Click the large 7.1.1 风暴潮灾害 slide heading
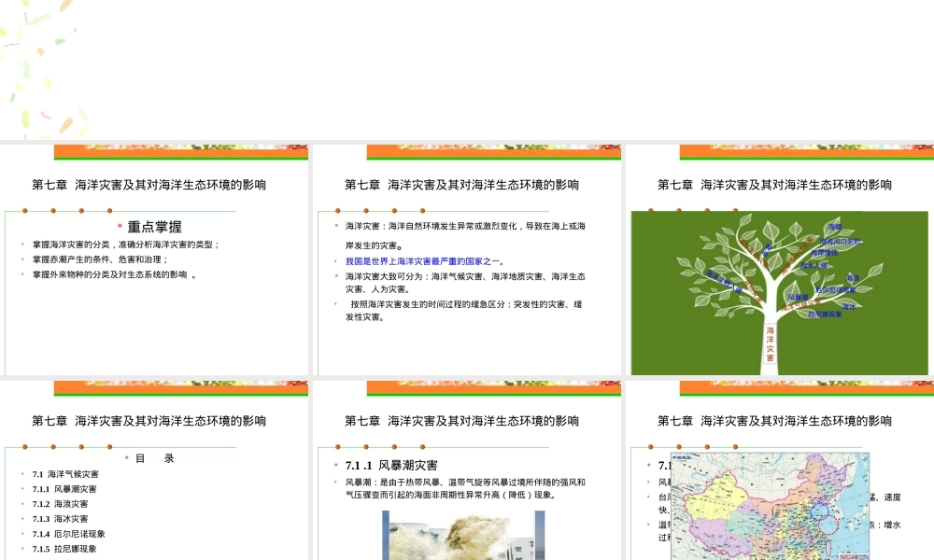Screen dimensions: 934x560 click(391, 466)
